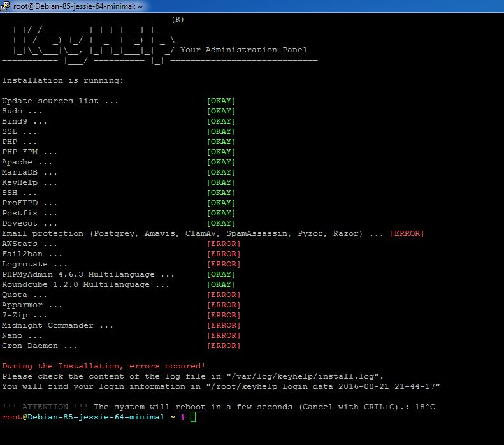
Task: Click the 'Installation is running:' heading
Action: click(x=62, y=81)
